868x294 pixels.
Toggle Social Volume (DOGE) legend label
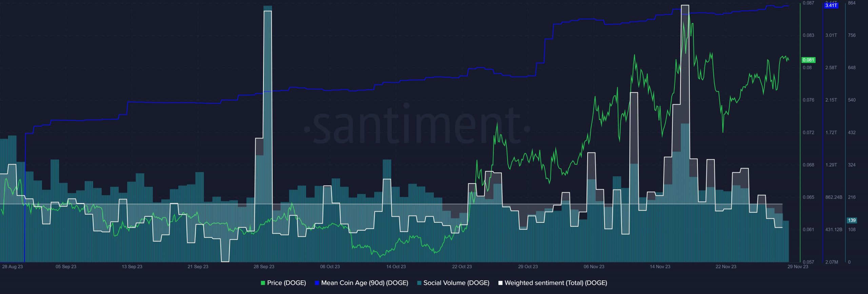456,283
